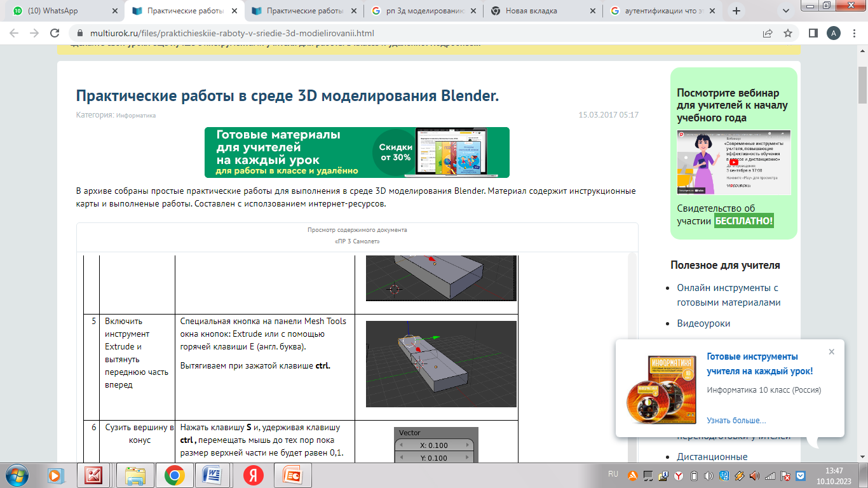Click the red speaker volume tray icon

pyautogui.click(x=755, y=475)
